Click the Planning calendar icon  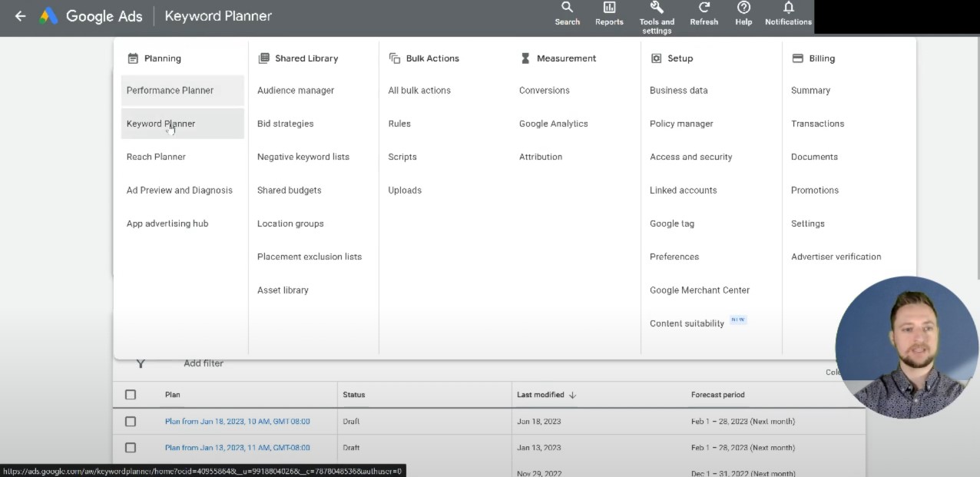coord(133,58)
